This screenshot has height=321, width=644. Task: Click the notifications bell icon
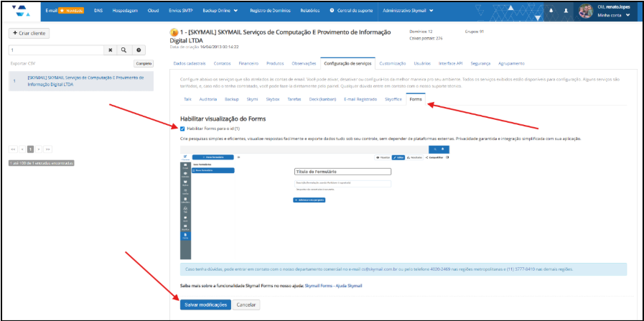coord(551,11)
